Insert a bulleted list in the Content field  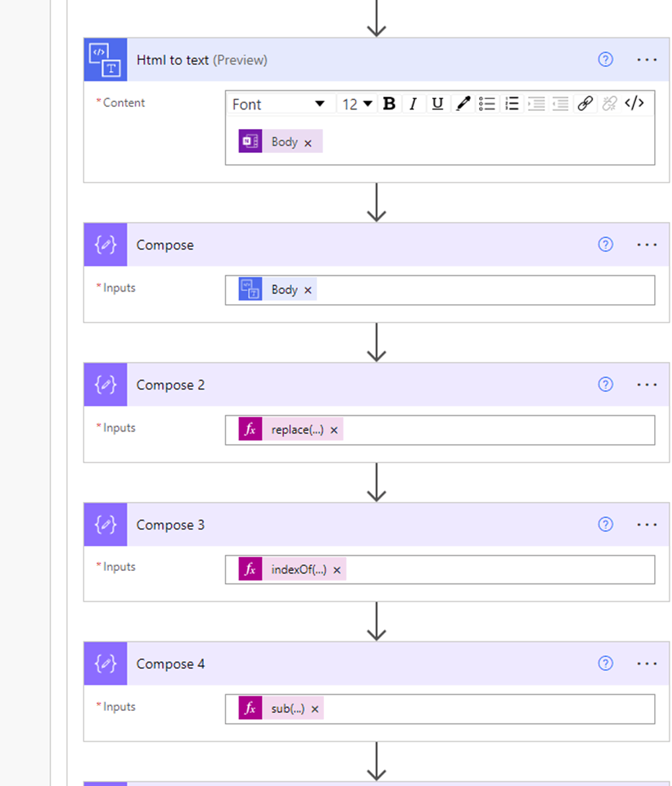tap(487, 103)
